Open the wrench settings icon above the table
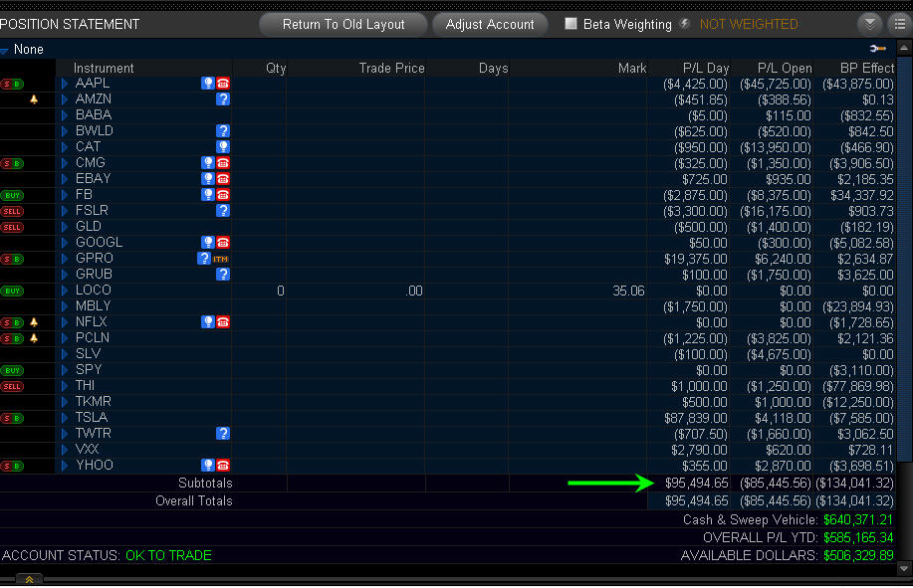 tap(876, 49)
